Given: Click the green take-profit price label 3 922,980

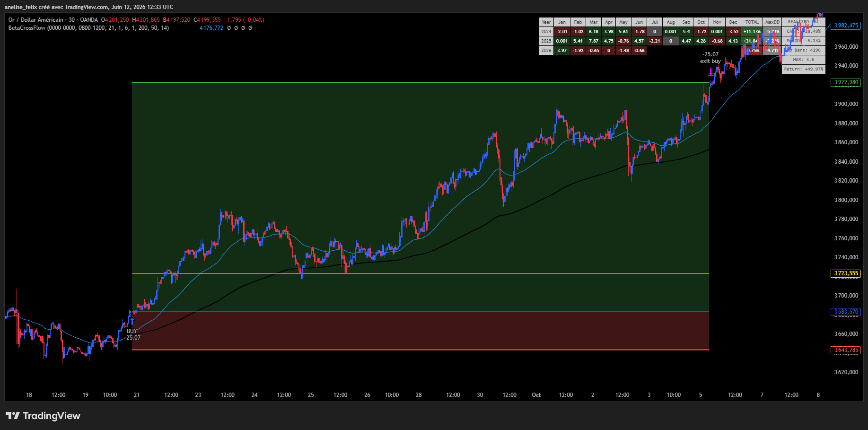Looking at the screenshot, I should point(846,82).
